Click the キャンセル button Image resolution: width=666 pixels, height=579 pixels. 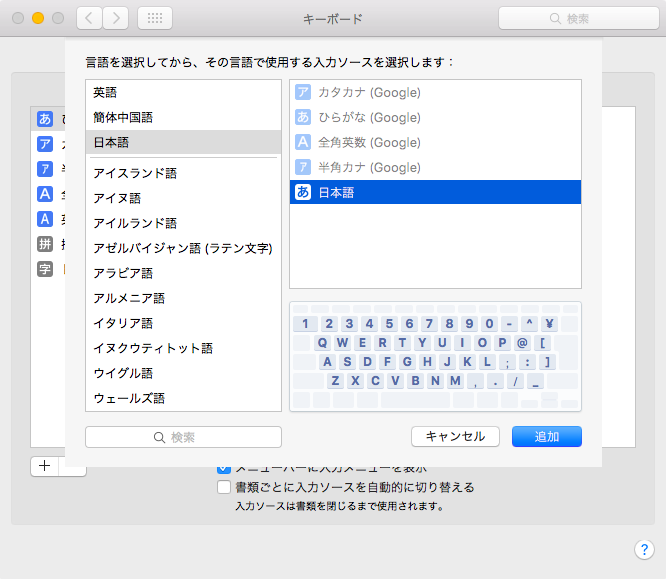coord(455,437)
